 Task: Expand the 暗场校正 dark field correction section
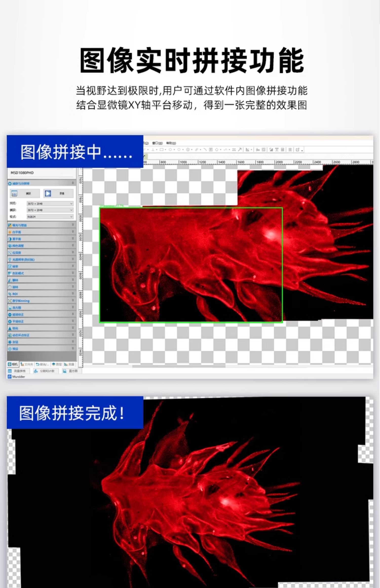42,314
